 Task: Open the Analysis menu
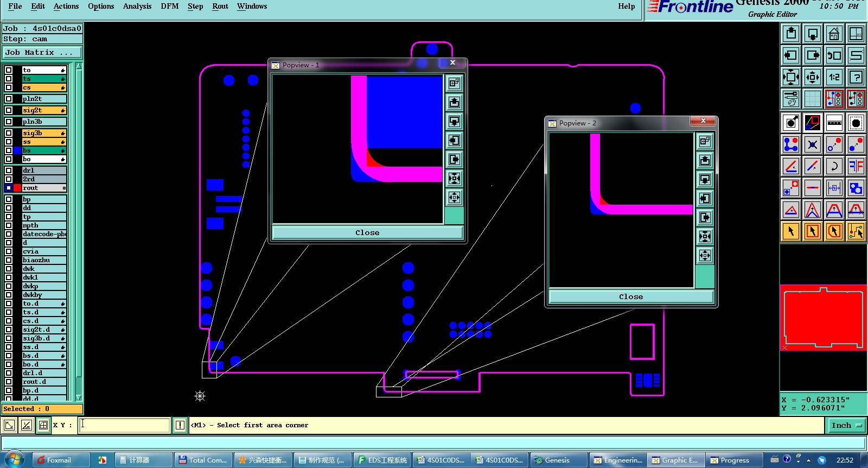(x=137, y=6)
